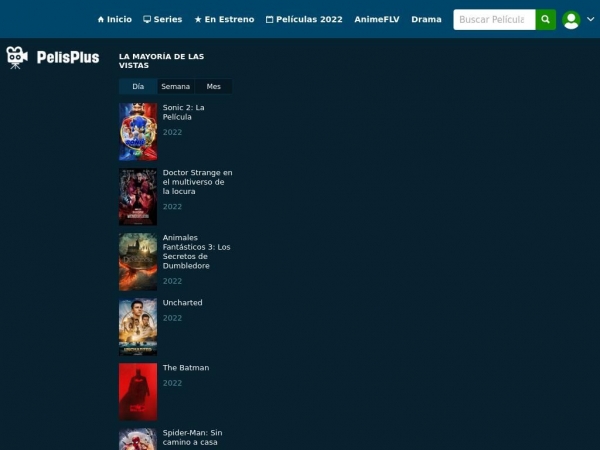Open the Drama navigation item

[x=426, y=20]
